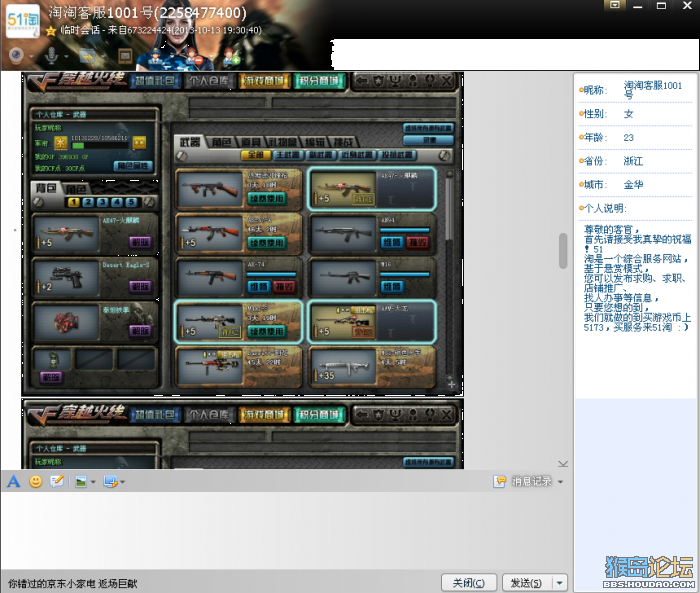Click in the message input area
Viewport: 700px width, 593px height.
[x=287, y=530]
